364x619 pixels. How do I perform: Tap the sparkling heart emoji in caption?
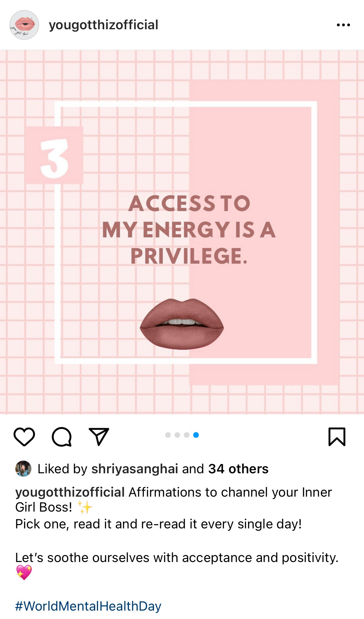(x=24, y=572)
